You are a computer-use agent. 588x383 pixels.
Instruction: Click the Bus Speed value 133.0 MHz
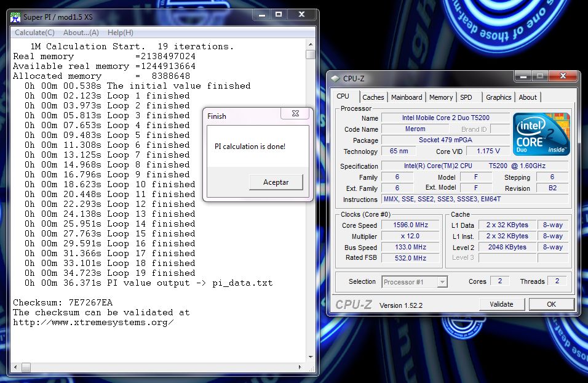410,247
